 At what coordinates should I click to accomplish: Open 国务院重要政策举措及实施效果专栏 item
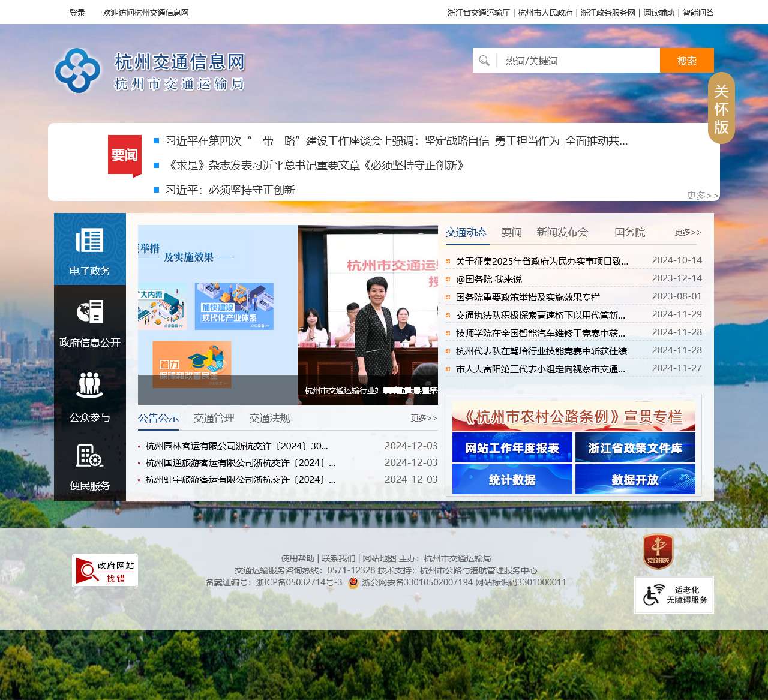(528, 297)
